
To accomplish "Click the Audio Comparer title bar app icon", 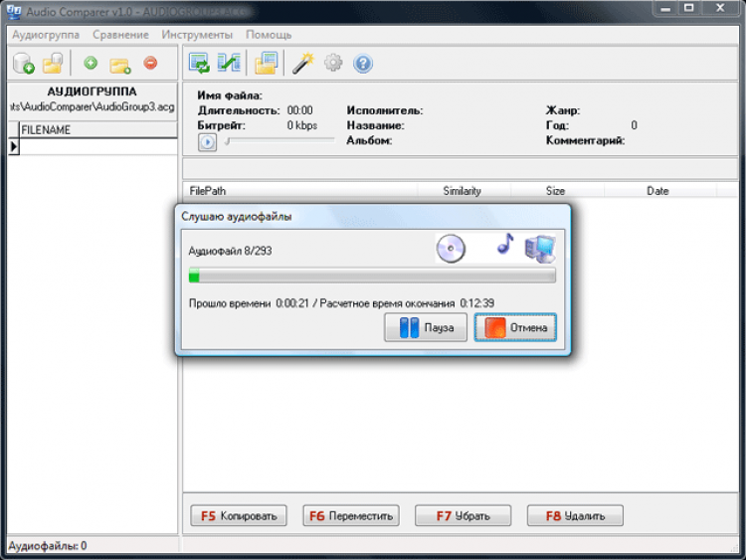I will [14, 11].
